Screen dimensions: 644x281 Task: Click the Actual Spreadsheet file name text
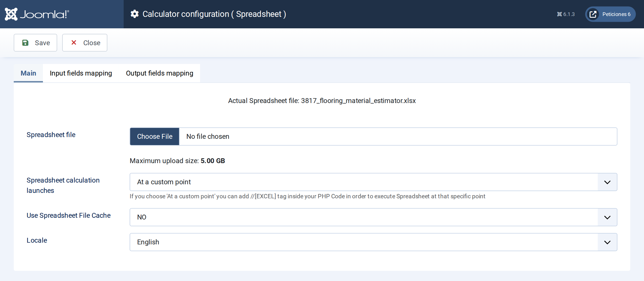pos(322,101)
